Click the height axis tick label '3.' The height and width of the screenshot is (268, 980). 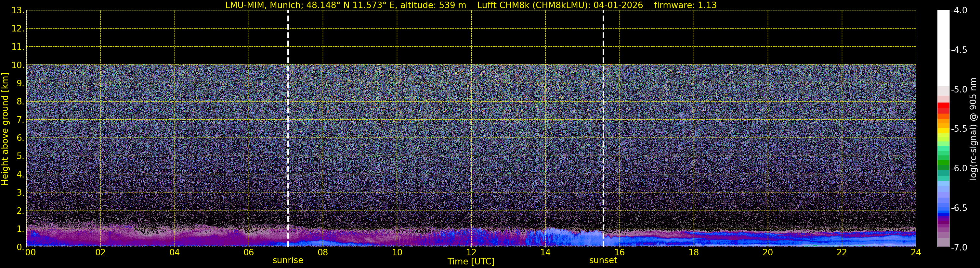(20, 193)
